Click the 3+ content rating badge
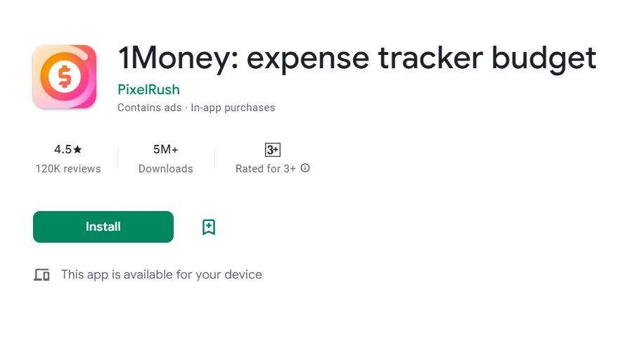The image size is (644, 344). [x=273, y=150]
